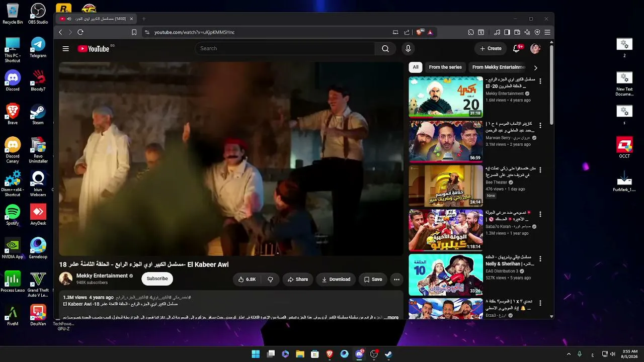This screenshot has width=644, height=362.
Task: Reload the YouTube page
Action: [x=80, y=32]
